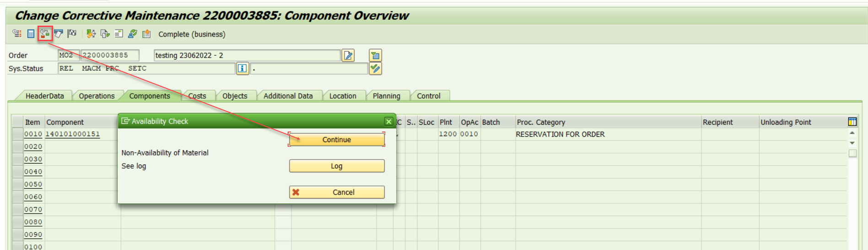
Task: Select row 0050 using its row selector
Action: pos(17,185)
